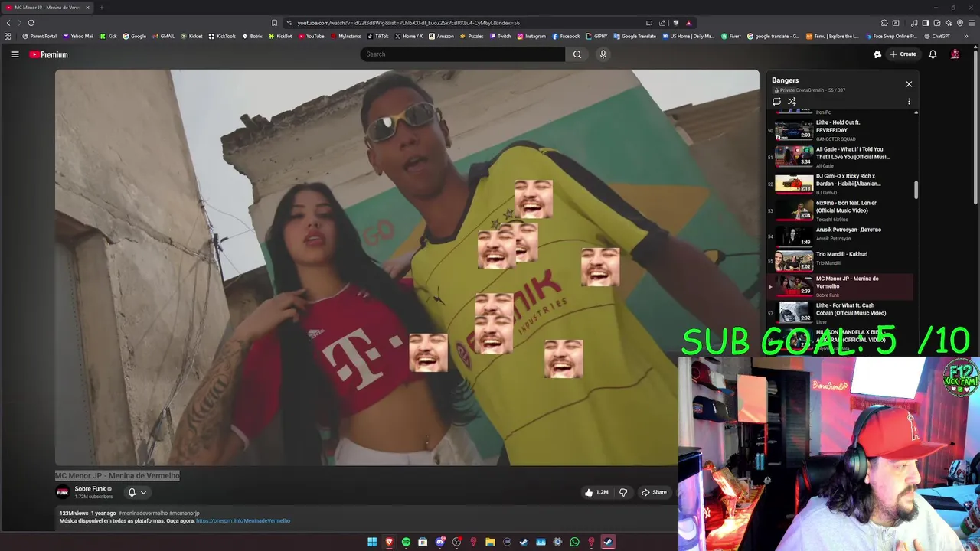Screen dimensions: 980x551
Task: Open browser extensions puzzle icon
Action: [x=884, y=23]
